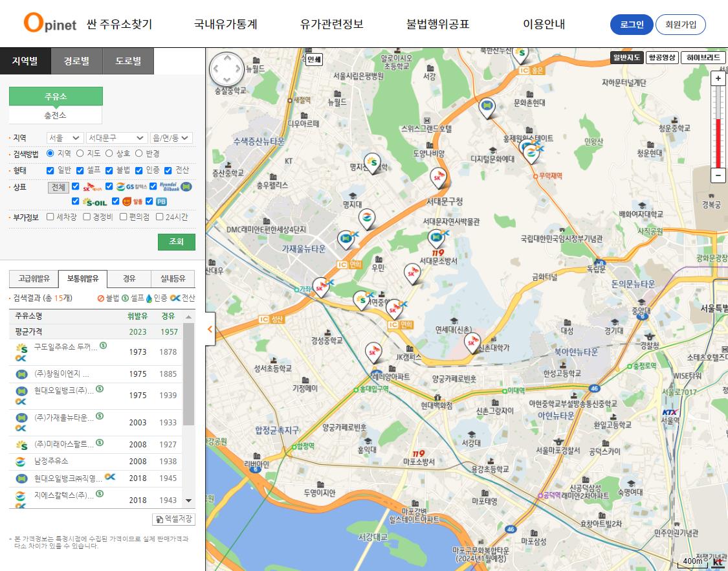Click the Hyundai Oilbank marker below 서대문자연사박물관

[x=436, y=240]
